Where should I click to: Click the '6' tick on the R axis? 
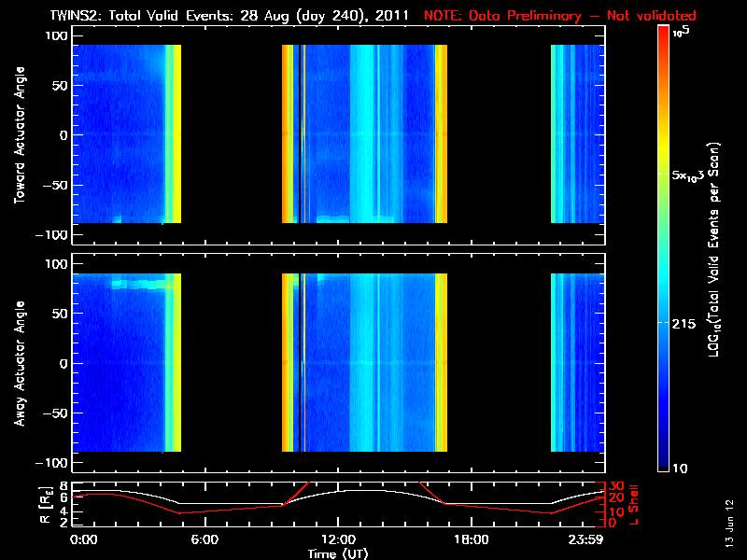(63, 497)
